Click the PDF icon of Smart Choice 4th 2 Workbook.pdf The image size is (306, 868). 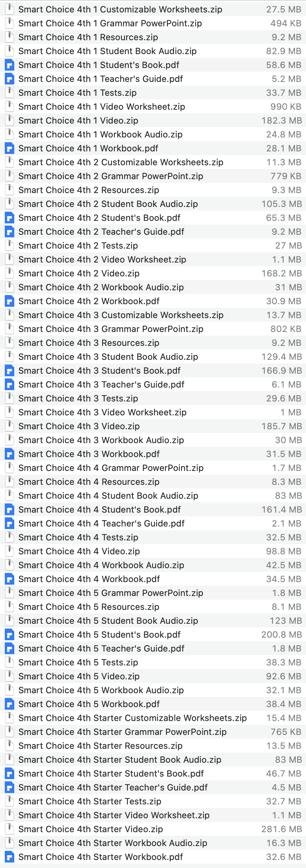[x=10, y=301]
